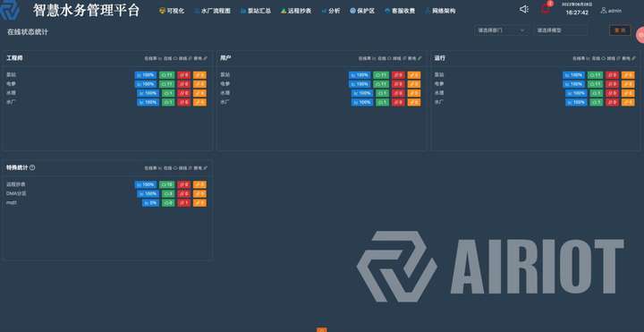Click the platform logo icon top-left
The width and height of the screenshot is (644, 332).
tap(9, 11)
